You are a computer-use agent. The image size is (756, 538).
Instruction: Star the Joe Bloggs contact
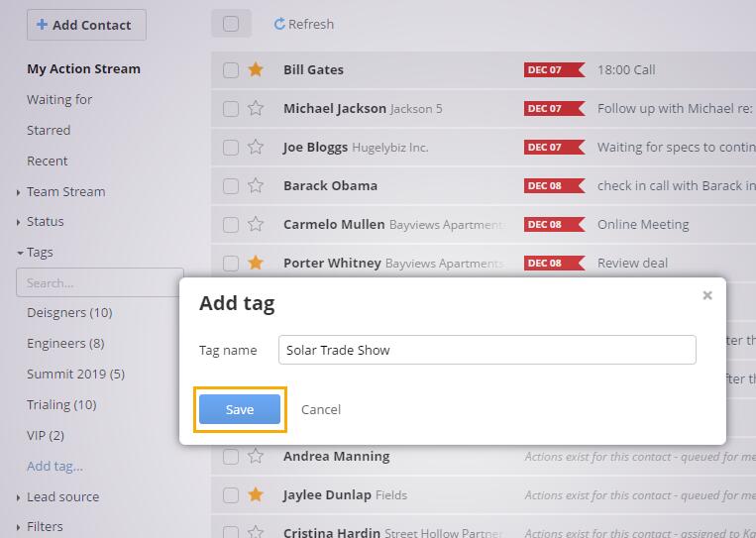point(256,147)
